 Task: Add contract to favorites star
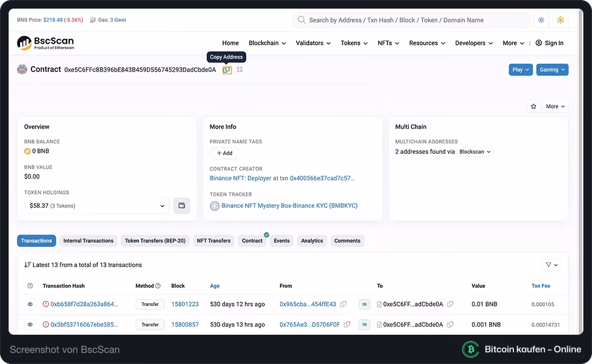533,106
